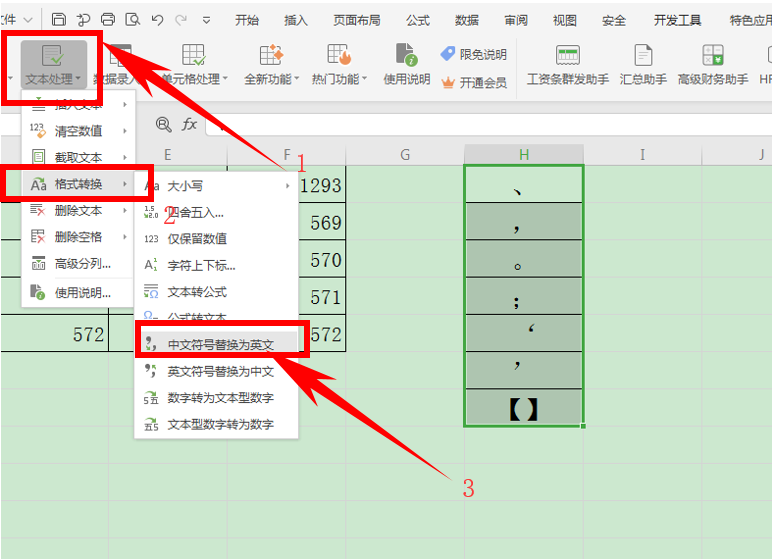772x560 pixels.
Task: Expand the 清空数值 submenu
Action: point(78,131)
